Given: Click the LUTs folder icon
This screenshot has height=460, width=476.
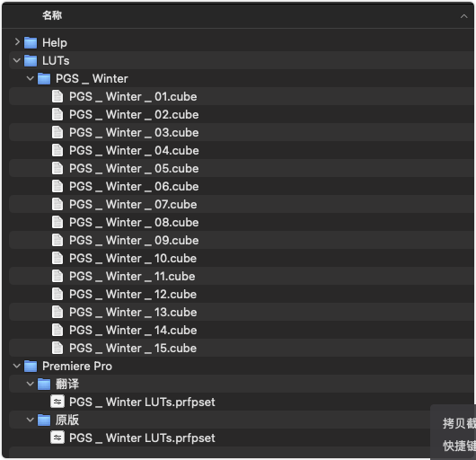Looking at the screenshot, I should (x=31, y=61).
